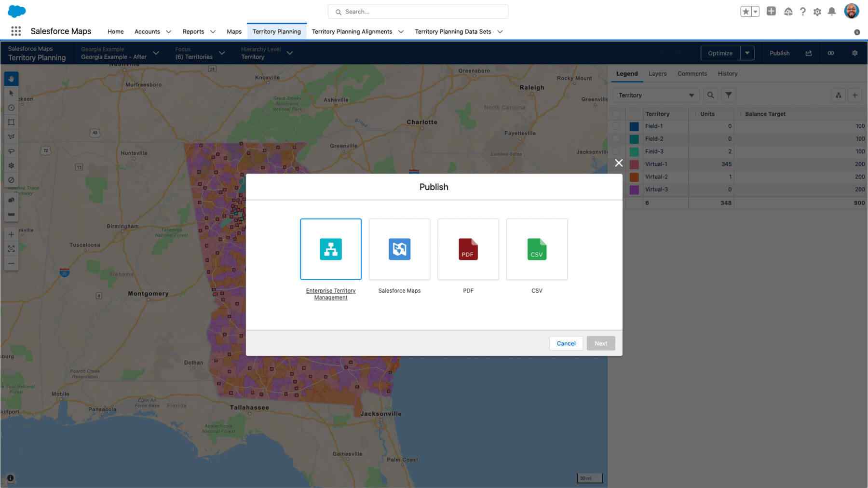Image resolution: width=868 pixels, height=488 pixels.
Task: Fit the map to extent
Action: (x=11, y=249)
